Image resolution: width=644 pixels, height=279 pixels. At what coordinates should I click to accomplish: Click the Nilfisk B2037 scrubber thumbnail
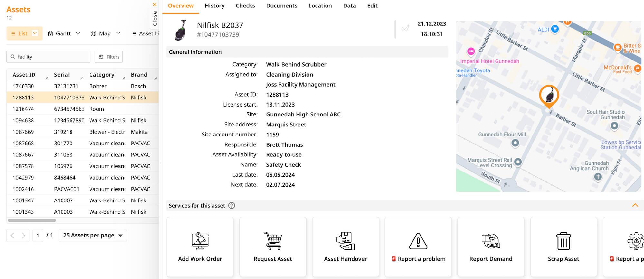click(181, 30)
